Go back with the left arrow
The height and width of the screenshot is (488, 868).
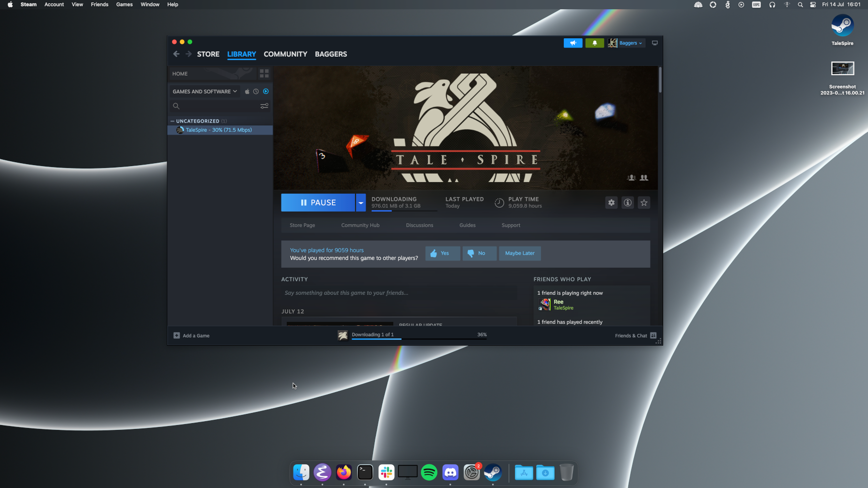click(x=176, y=54)
